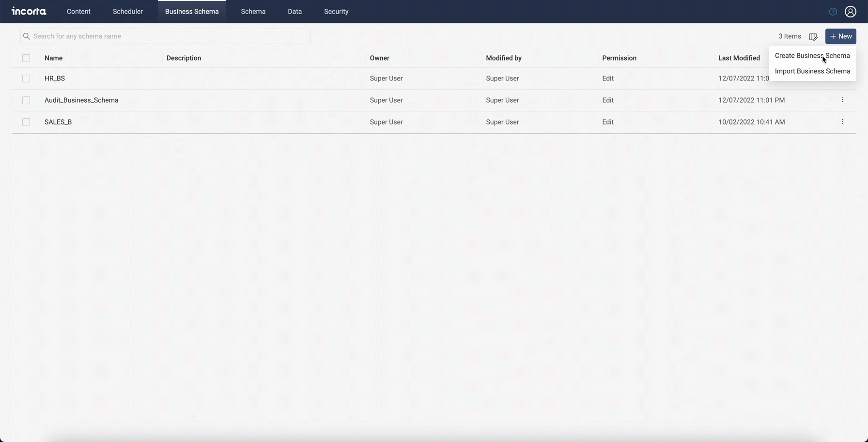This screenshot has height=442, width=868.
Task: Open the Audit_Business_Schema entry
Action: [x=81, y=100]
